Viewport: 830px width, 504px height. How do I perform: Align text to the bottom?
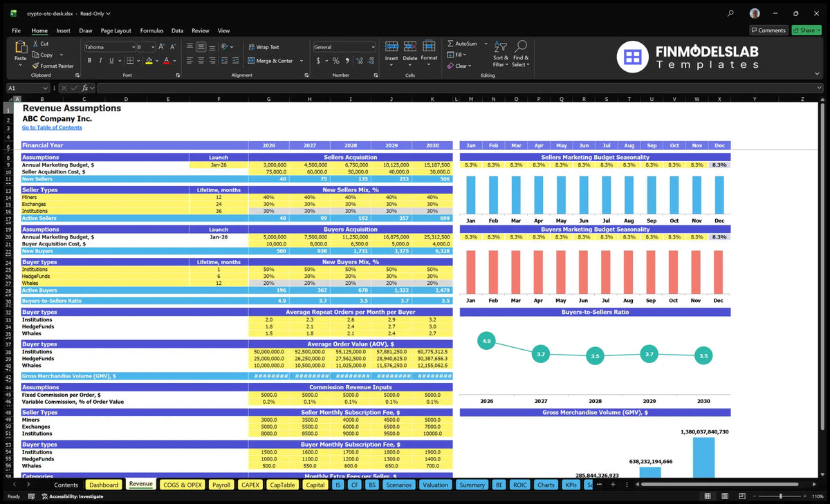[x=212, y=47]
